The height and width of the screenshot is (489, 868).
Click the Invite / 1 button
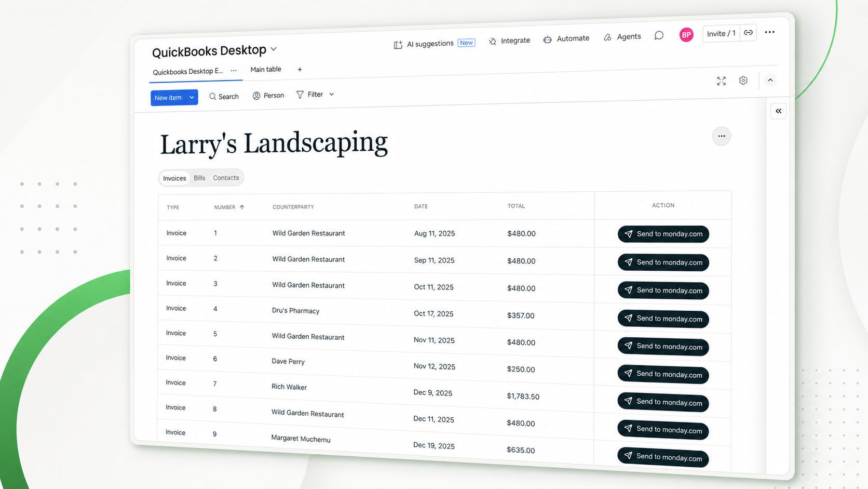click(721, 33)
